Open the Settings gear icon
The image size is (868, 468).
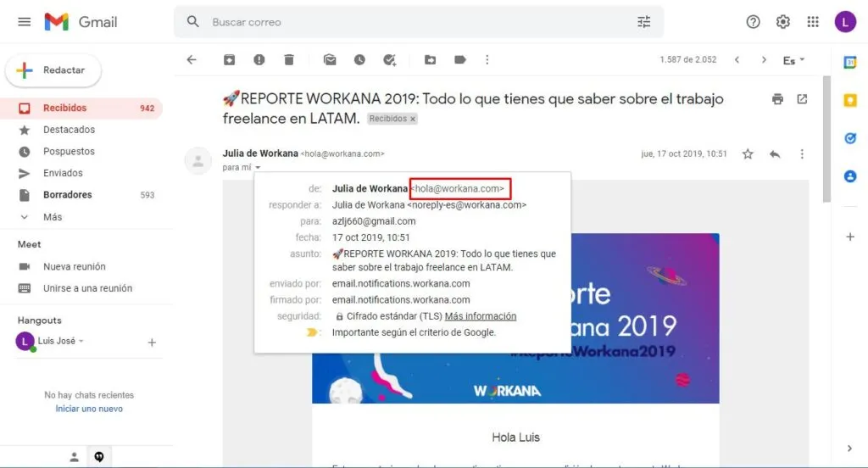[782, 22]
